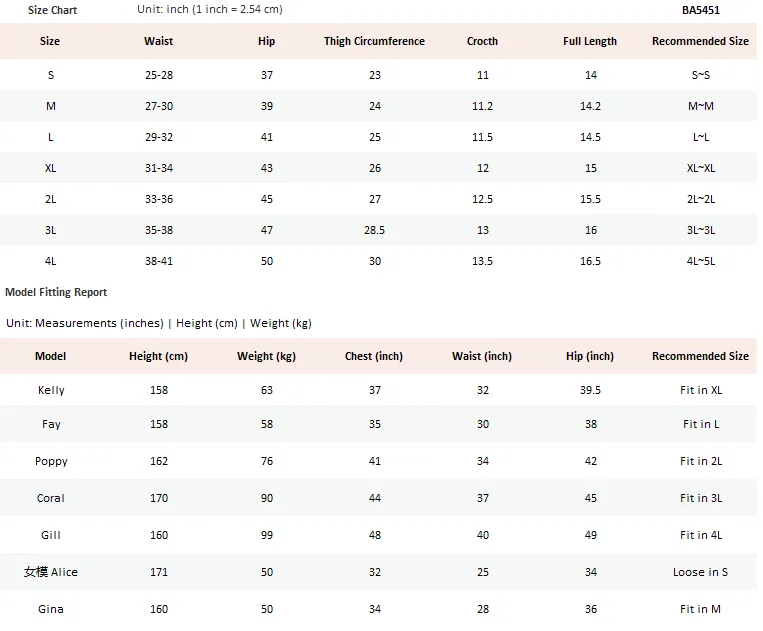The height and width of the screenshot is (631, 763).
Task: Select the 28.5 thigh circumference value
Action: point(374,230)
